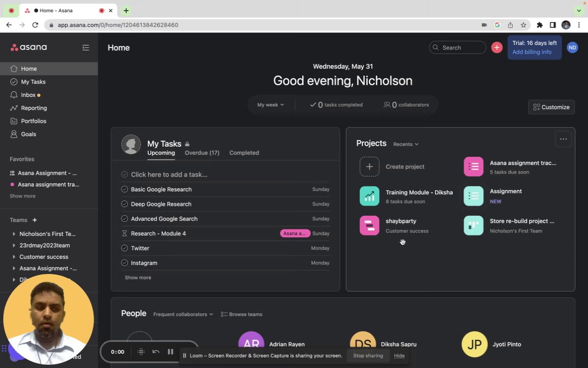Open Portfolios in the sidebar
588x368 pixels.
tap(49, 121)
